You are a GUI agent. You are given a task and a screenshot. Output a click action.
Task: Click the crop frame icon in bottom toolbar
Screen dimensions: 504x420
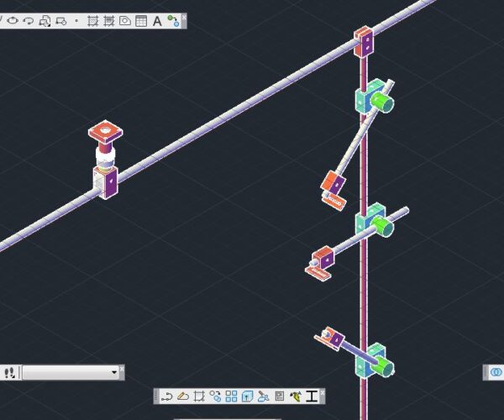(199, 396)
